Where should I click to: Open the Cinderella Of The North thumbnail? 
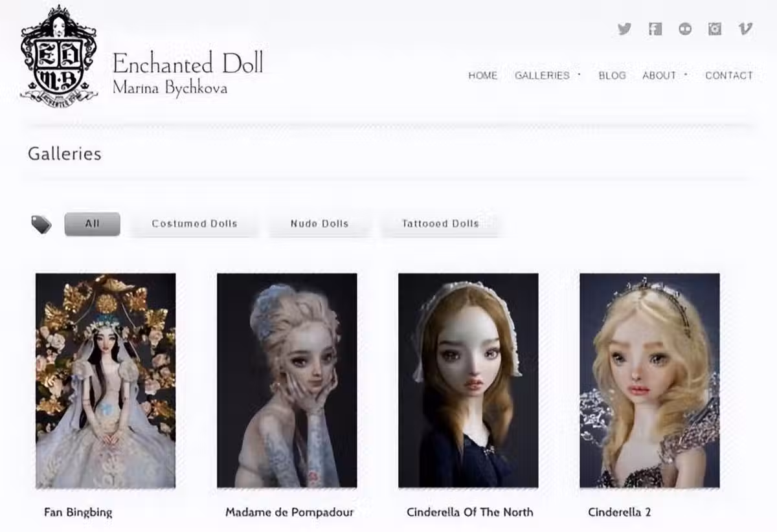coord(468,381)
